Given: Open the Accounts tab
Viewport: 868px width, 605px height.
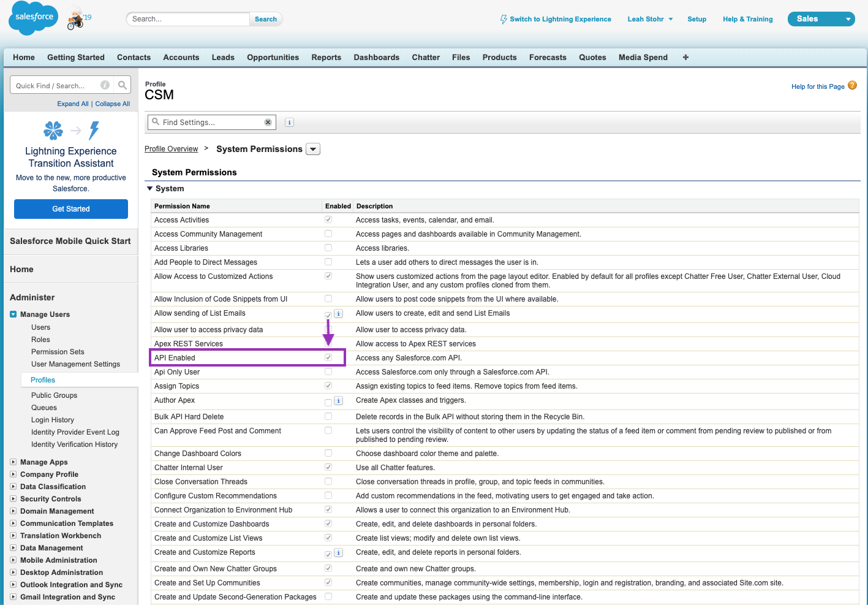Looking at the screenshot, I should click(x=181, y=57).
